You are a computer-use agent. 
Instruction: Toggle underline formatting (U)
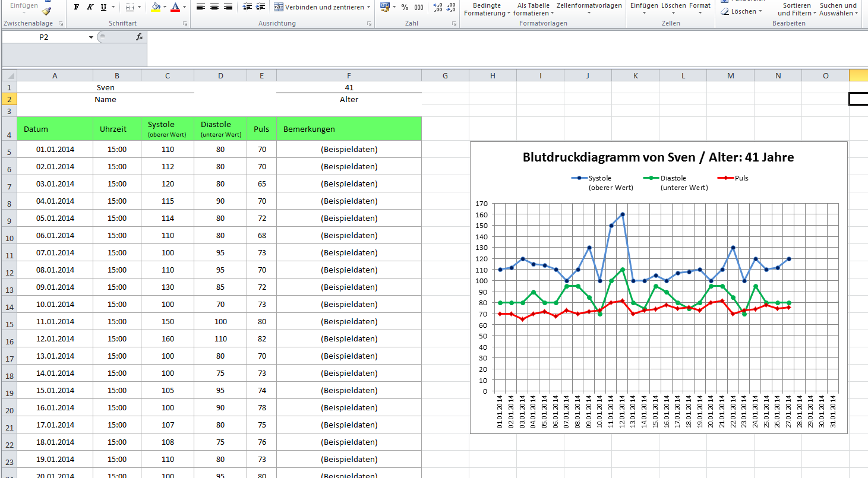tap(103, 7)
